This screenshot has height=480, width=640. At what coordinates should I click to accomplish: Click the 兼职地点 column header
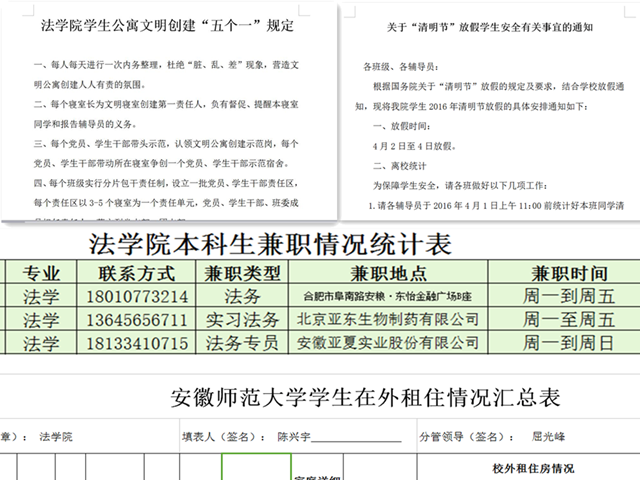[388, 273]
